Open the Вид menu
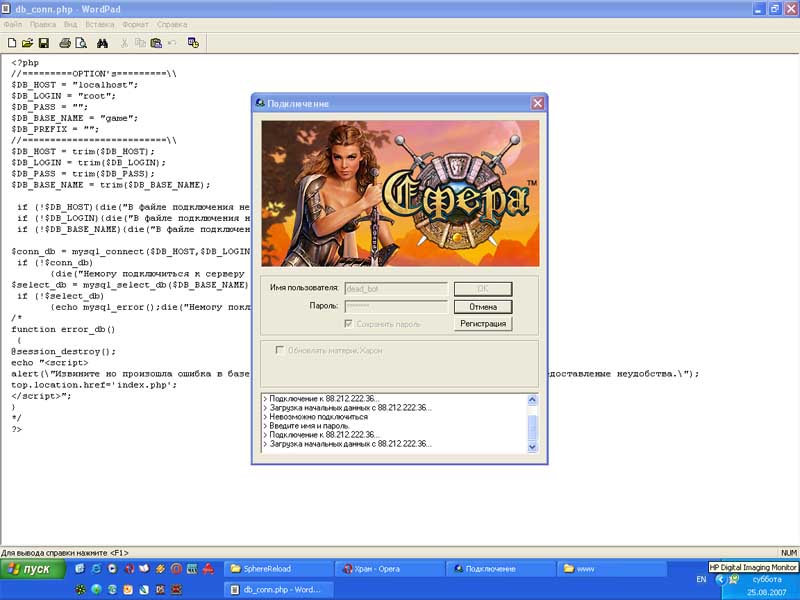 (70, 24)
